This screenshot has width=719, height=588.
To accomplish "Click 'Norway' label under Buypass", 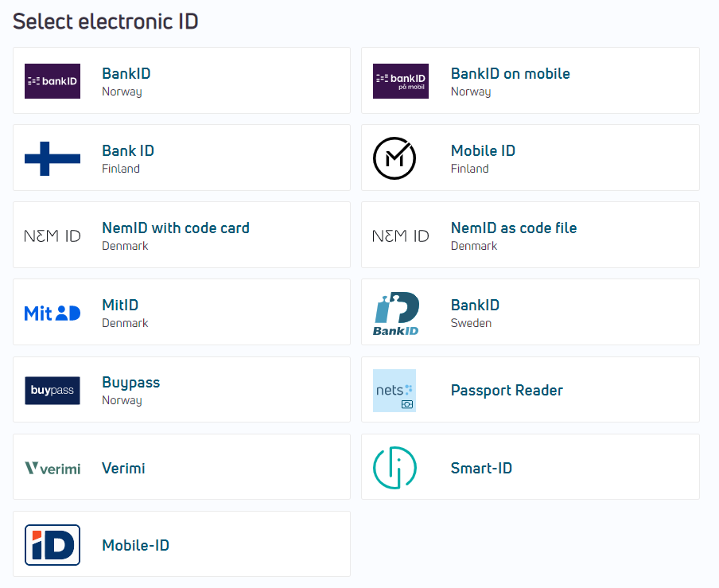I will pos(122,400).
